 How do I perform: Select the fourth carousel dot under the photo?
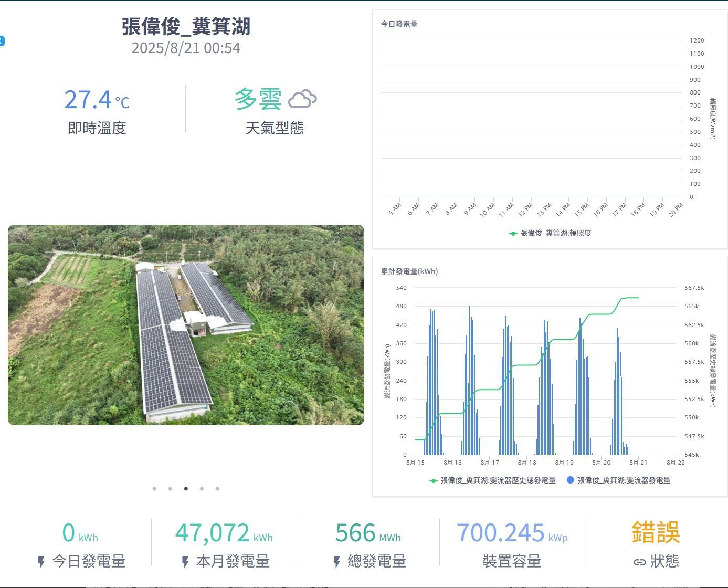202,489
